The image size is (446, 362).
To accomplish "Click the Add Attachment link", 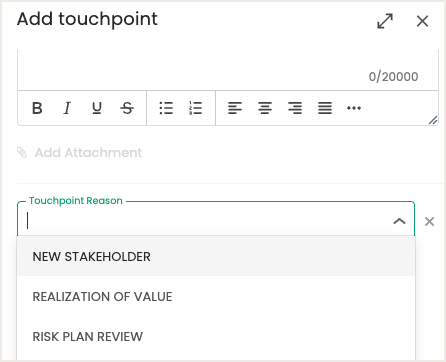I will [x=88, y=153].
